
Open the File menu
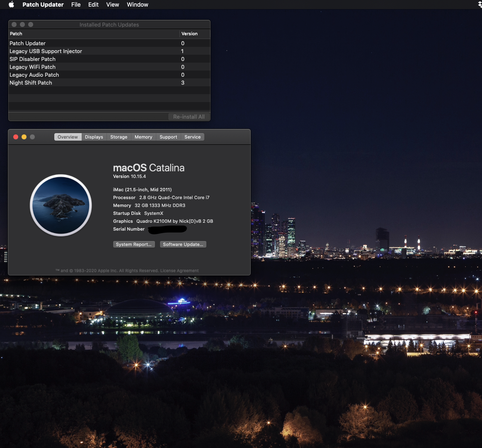[76, 5]
